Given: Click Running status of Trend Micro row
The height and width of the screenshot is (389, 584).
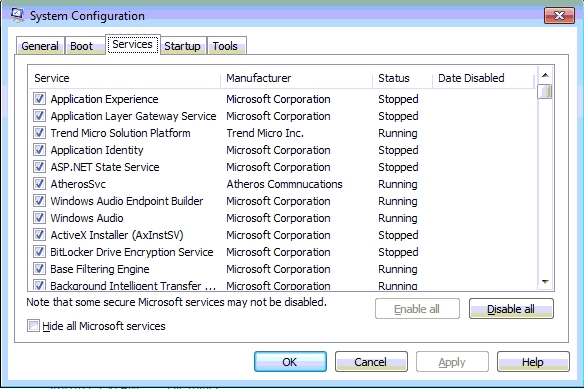Looking at the screenshot, I should click(x=397, y=133).
